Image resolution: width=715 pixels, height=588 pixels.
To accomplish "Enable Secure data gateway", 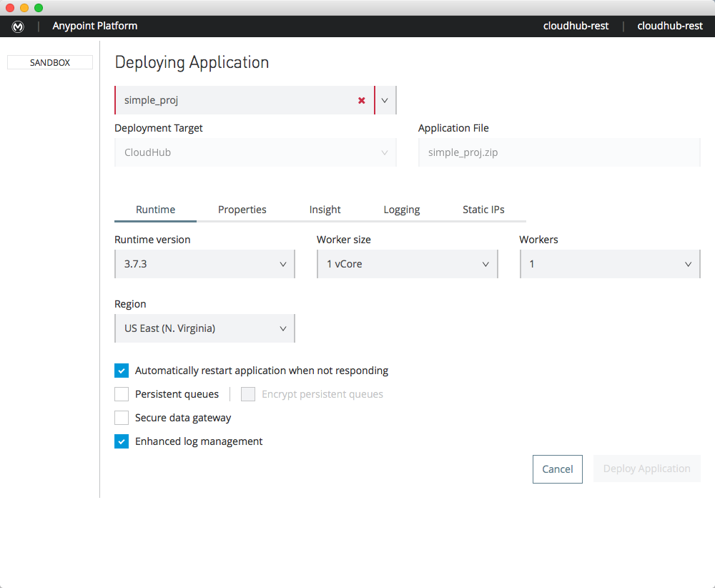I will pos(122,418).
